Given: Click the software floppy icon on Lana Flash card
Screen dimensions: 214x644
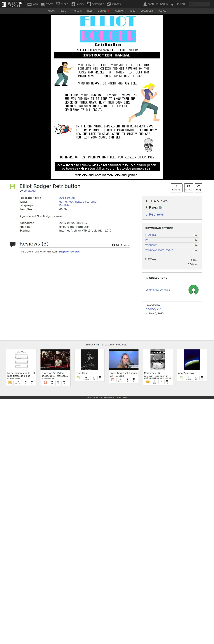Looking at the screenshot, I should 78,378.
